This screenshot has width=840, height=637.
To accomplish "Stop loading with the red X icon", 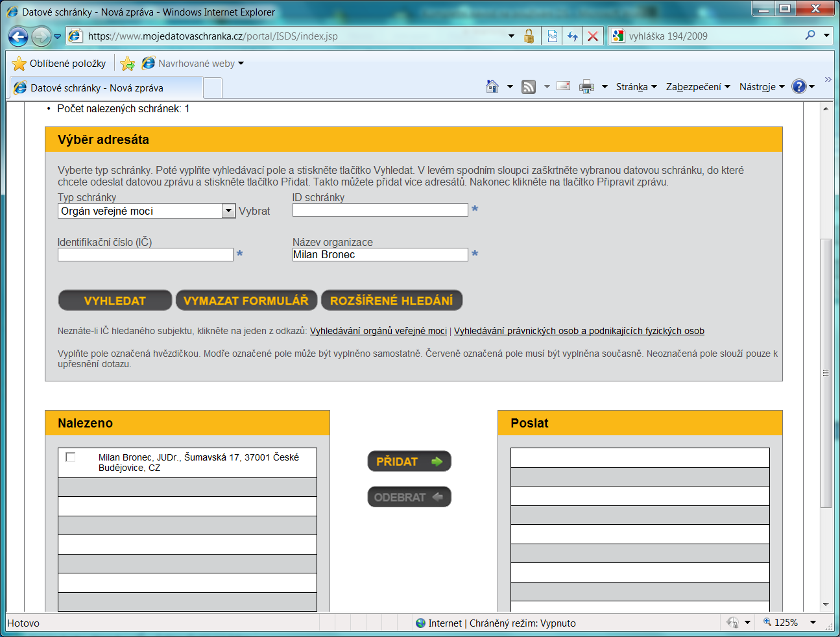I will pyautogui.click(x=593, y=36).
